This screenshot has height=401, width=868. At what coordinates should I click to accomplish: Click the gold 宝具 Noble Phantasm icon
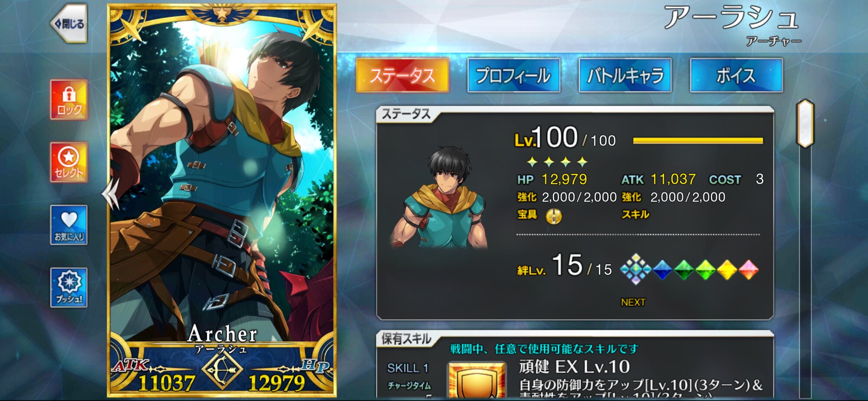[x=553, y=215]
